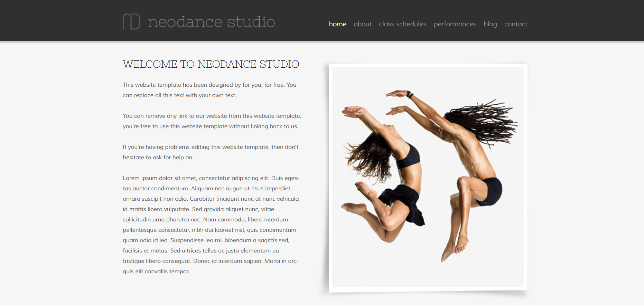Image resolution: width=644 pixels, height=305 pixels.
Task: Click the paragraph starting "This website template"
Action: click(x=209, y=90)
